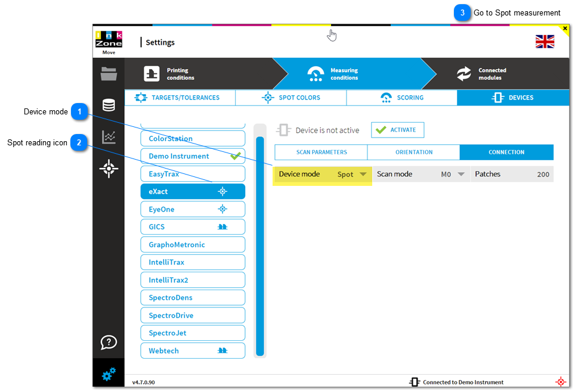
Task: Click the scanner icon on Webtech row
Action: click(222, 351)
